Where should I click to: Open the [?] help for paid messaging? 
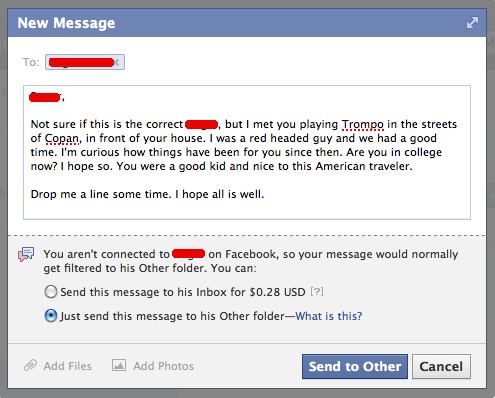[x=317, y=292]
